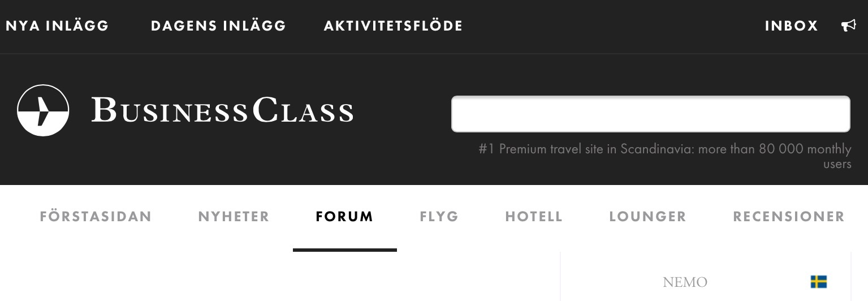This screenshot has height=301, width=868.
Task: Go to Dagens Inlägg
Action: tap(218, 26)
